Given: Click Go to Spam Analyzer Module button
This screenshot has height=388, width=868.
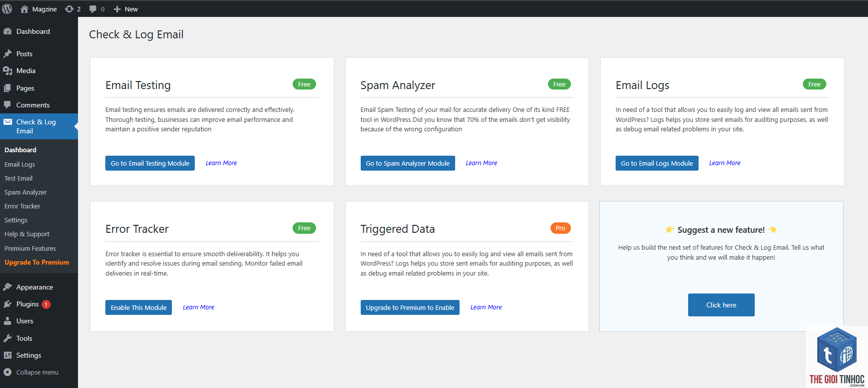Looking at the screenshot, I should coord(408,163).
